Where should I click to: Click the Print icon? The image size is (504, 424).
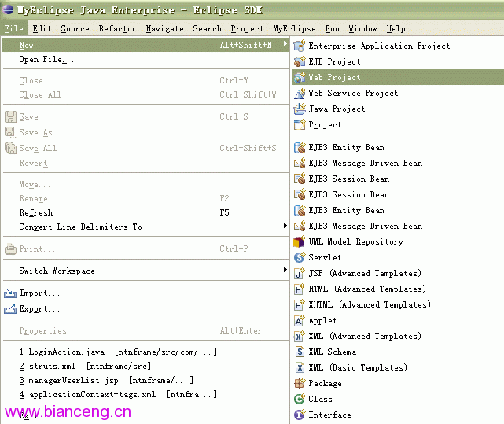pos(10,249)
